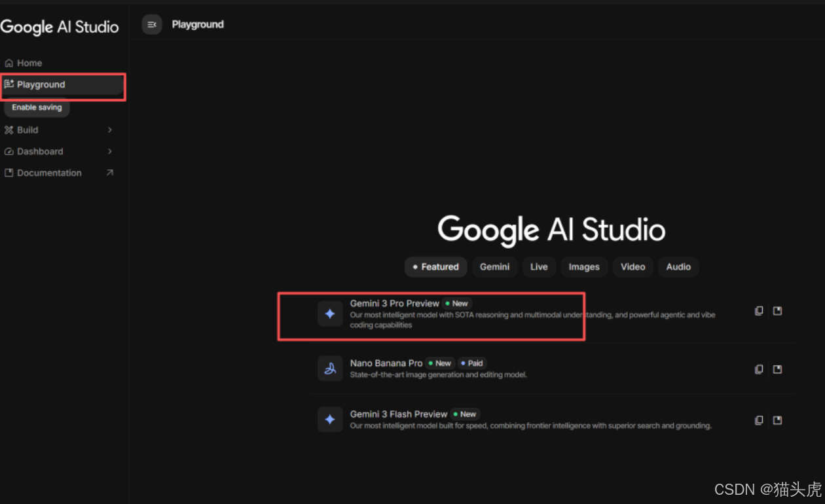
Task: Click the Gemini 3 Flash Preview sparkle icon
Action: (x=330, y=420)
